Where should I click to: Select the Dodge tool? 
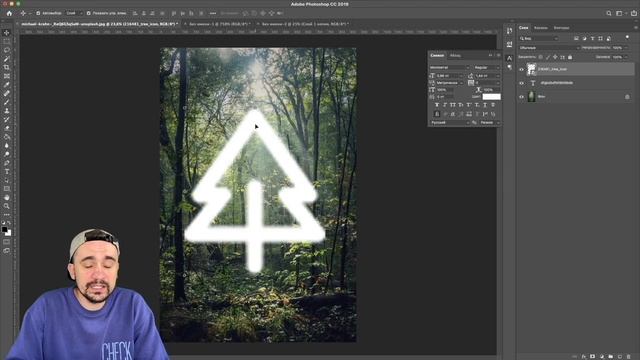click(7, 154)
